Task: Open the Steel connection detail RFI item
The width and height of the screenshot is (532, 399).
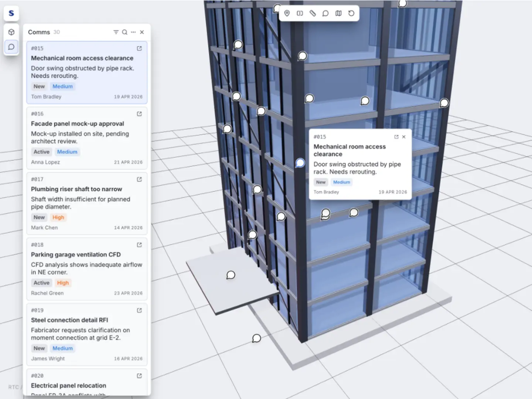Action: coord(87,334)
